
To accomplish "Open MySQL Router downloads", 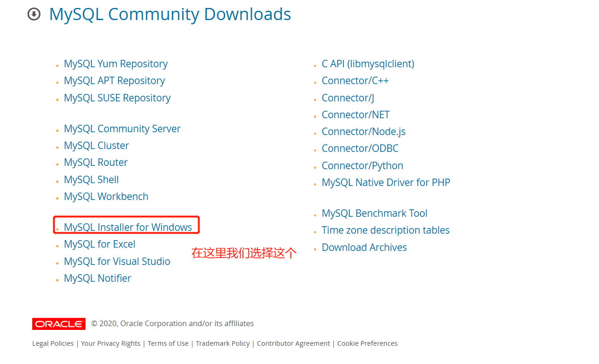I will click(x=95, y=162).
